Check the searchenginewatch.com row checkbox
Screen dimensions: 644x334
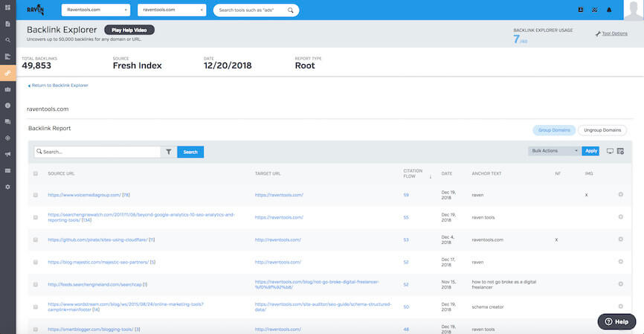pos(36,217)
